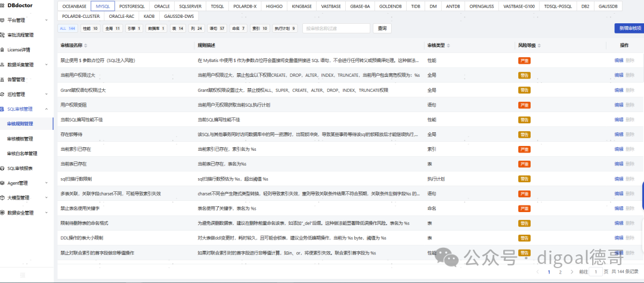Select the 列 24 filter tag
This screenshot has height=283, width=644.
(x=196, y=29)
